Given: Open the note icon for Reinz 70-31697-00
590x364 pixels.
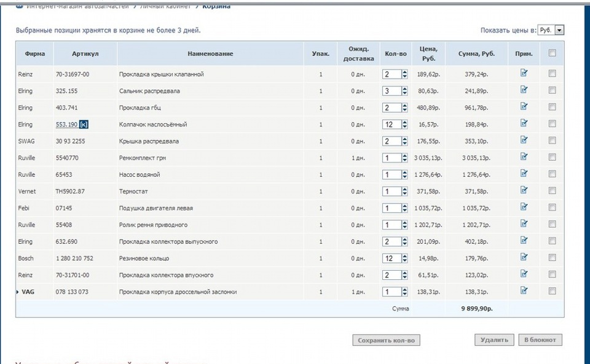Looking at the screenshot, I should click(x=524, y=73).
